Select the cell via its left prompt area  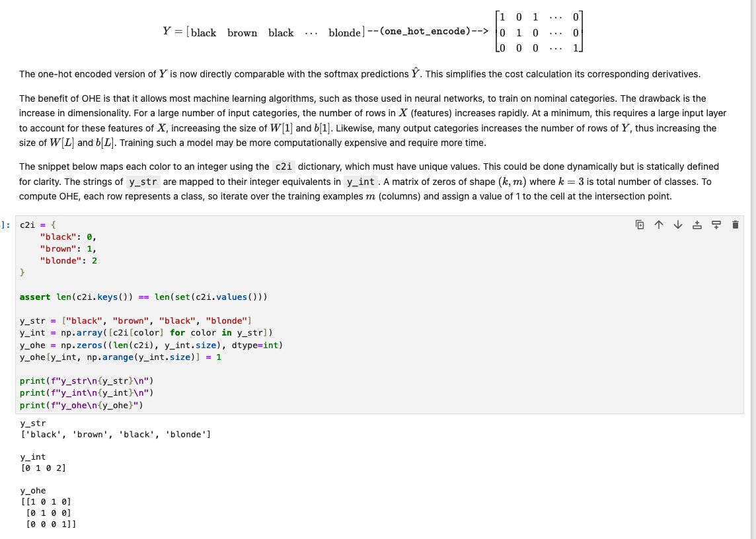pyautogui.click(x=7, y=225)
